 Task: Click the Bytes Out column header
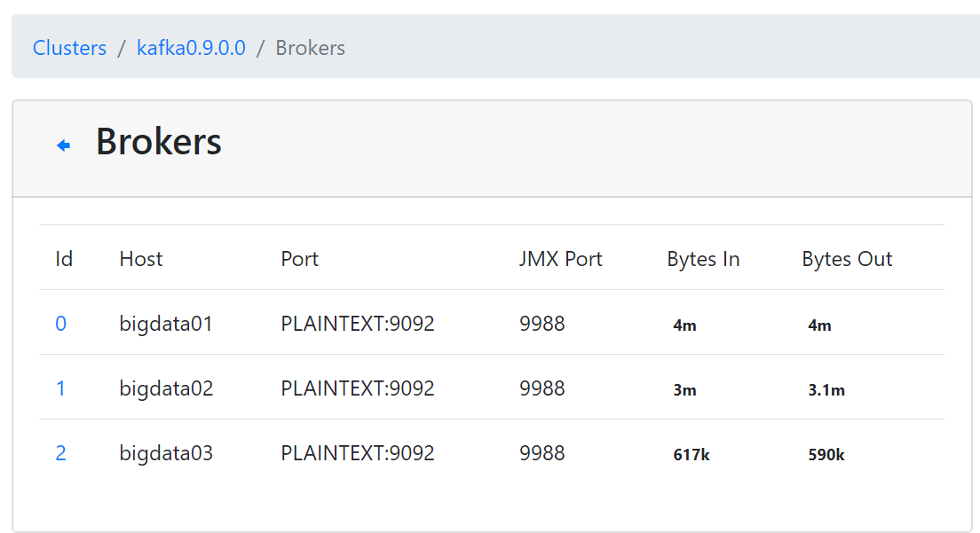pos(847,259)
